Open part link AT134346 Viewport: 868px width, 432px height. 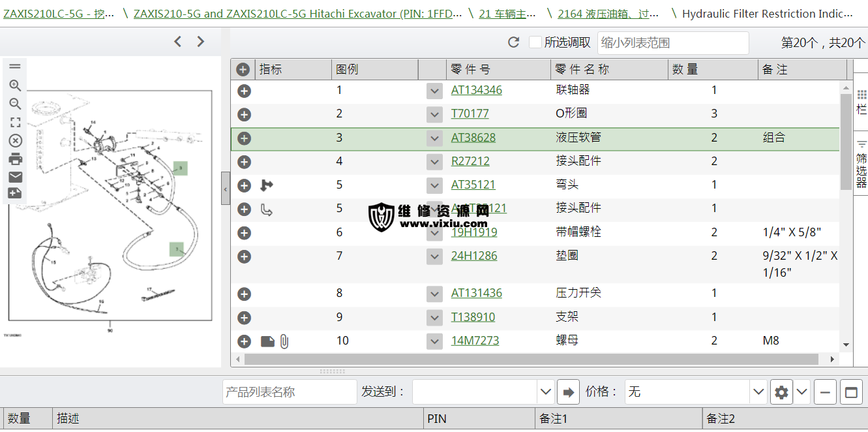[x=477, y=90]
